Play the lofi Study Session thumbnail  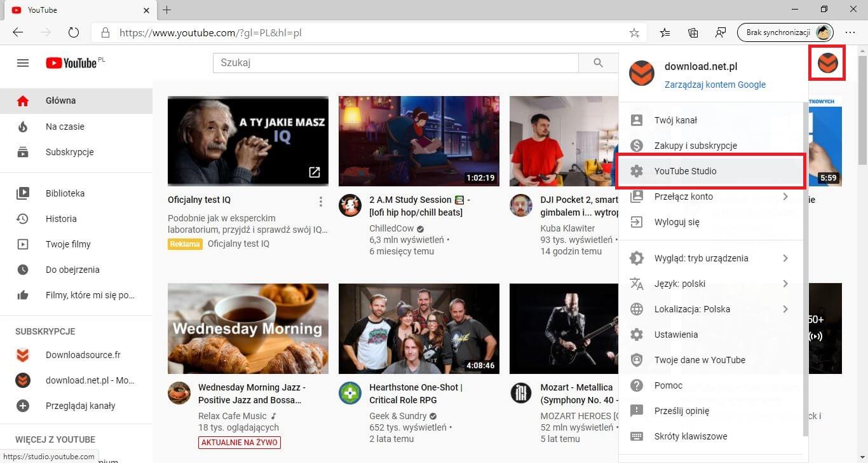[x=419, y=141]
